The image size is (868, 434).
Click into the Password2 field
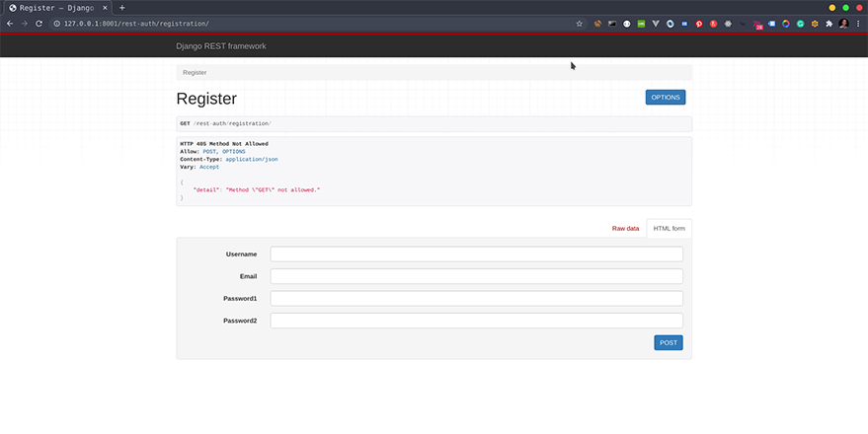point(476,321)
